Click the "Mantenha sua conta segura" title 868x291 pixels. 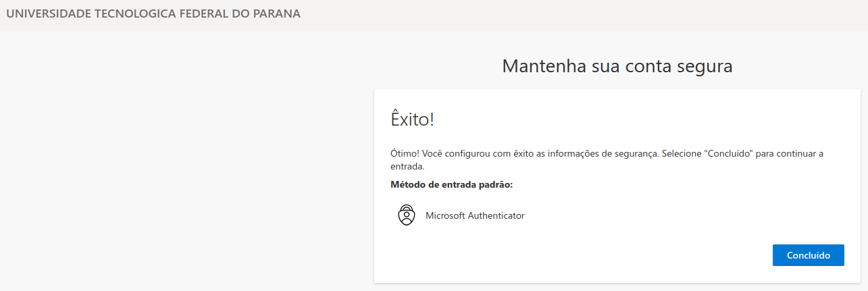617,66
